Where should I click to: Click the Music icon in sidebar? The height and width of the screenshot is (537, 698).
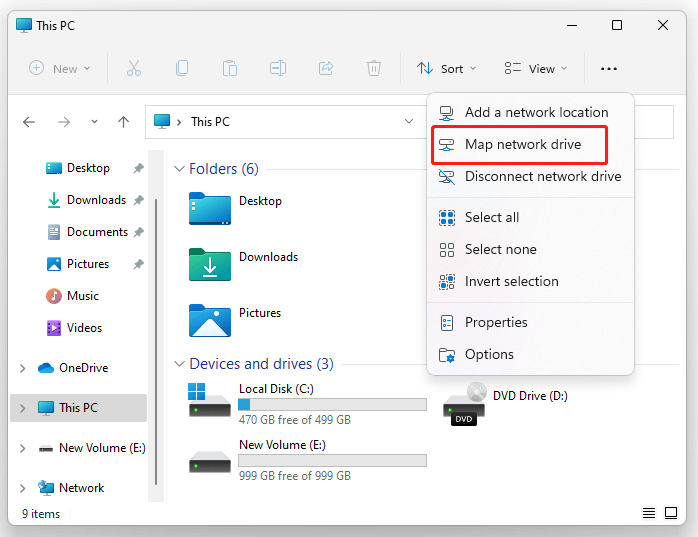[54, 296]
